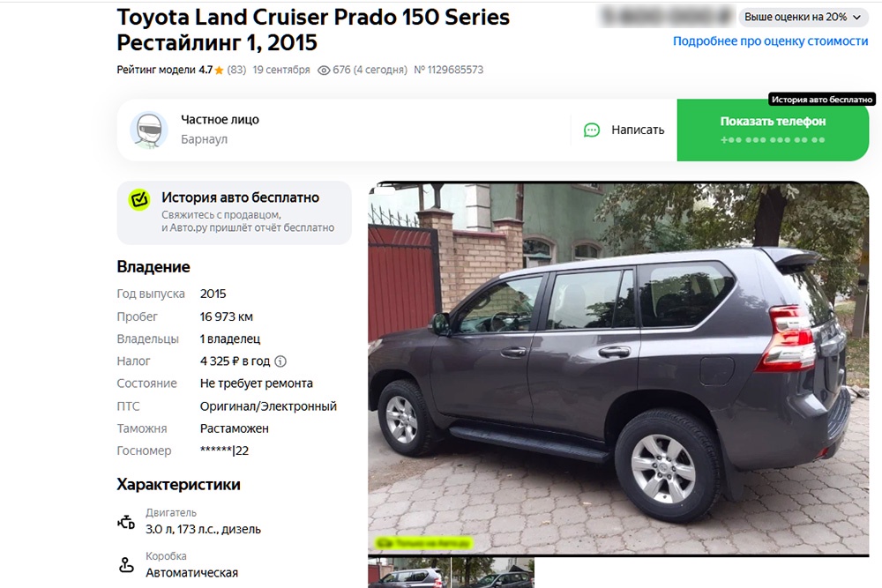The height and width of the screenshot is (588, 882).
Task: Click the eye views counter icon
Action: pyautogui.click(x=324, y=71)
